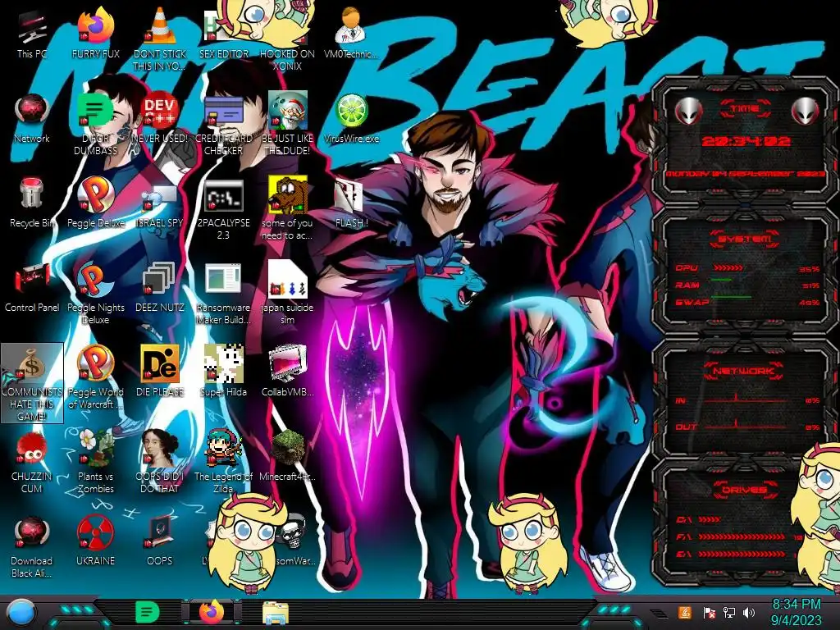Click the SWAP usage bar in widget
Viewport: 840px width, 630px height.
point(747,302)
